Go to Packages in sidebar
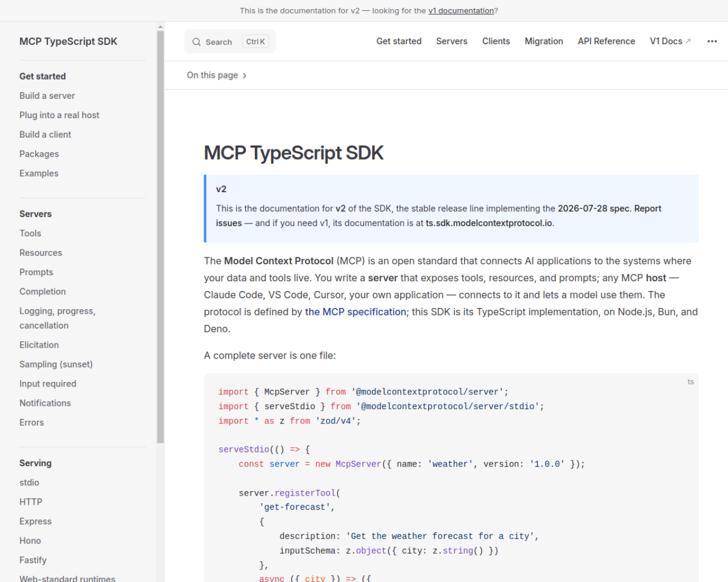 [x=39, y=154]
